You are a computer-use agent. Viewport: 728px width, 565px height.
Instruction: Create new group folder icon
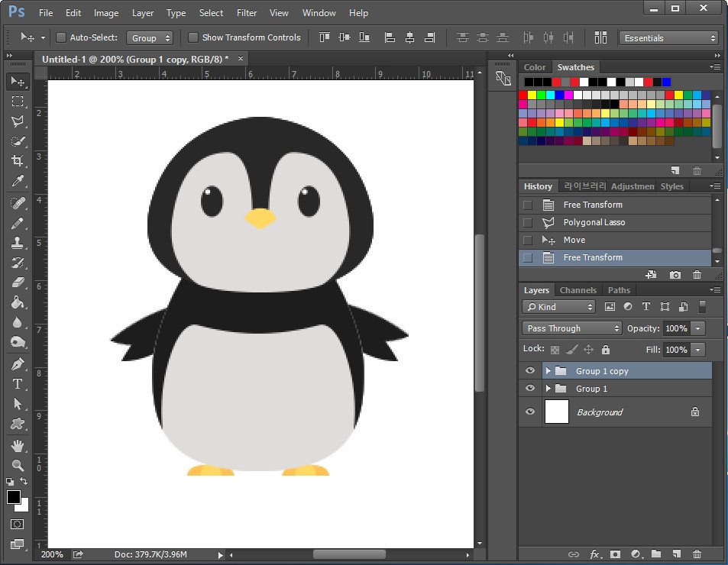coord(656,554)
